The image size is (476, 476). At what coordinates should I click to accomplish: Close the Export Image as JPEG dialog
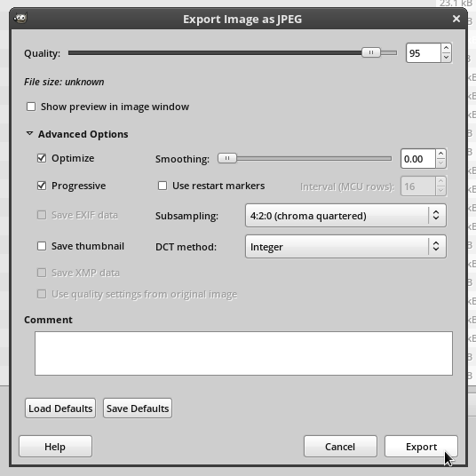point(456,19)
